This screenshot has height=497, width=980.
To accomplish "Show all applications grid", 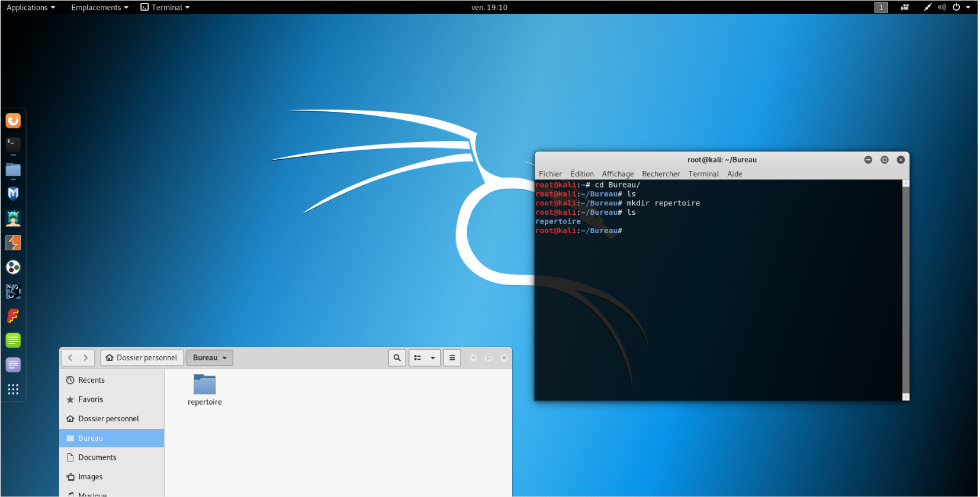I will [13, 389].
